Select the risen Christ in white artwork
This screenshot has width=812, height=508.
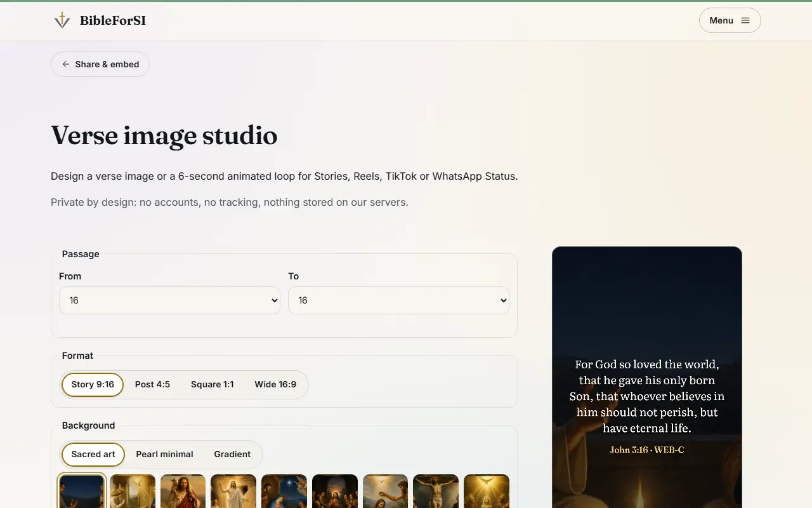pos(233,491)
